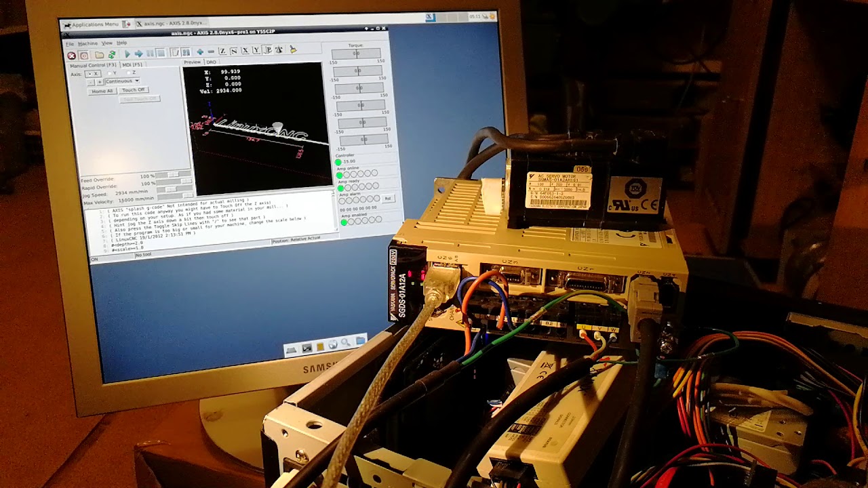Viewport: 868px width, 488px height.
Task: Reload the current file (green arrows icon)
Action: pyautogui.click(x=112, y=54)
